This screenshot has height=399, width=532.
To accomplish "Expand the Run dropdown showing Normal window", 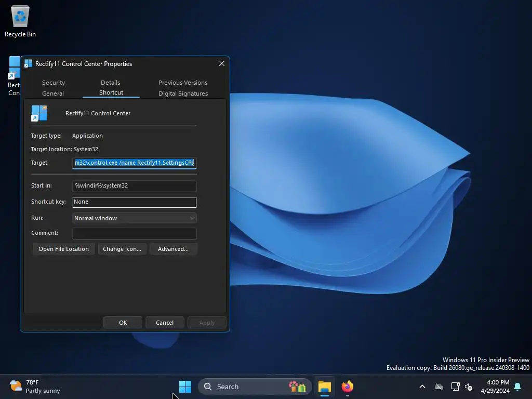I will click(135, 218).
